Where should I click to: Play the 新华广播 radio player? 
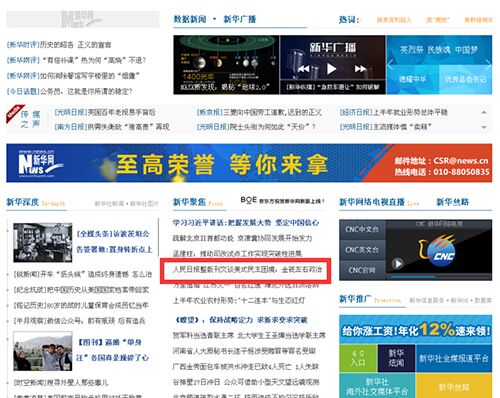click(331, 69)
